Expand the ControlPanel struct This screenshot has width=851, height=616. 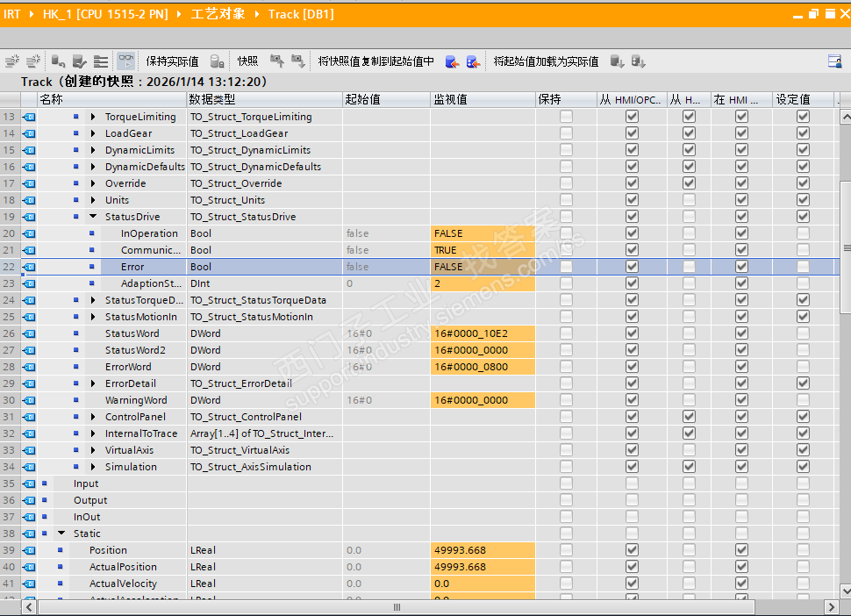pyautogui.click(x=93, y=417)
